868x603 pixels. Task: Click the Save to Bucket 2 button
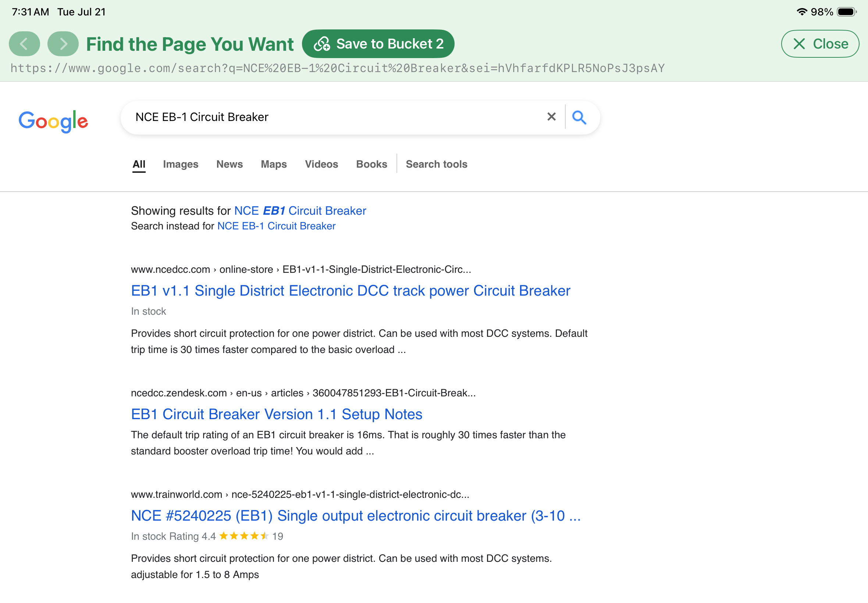[x=378, y=44]
